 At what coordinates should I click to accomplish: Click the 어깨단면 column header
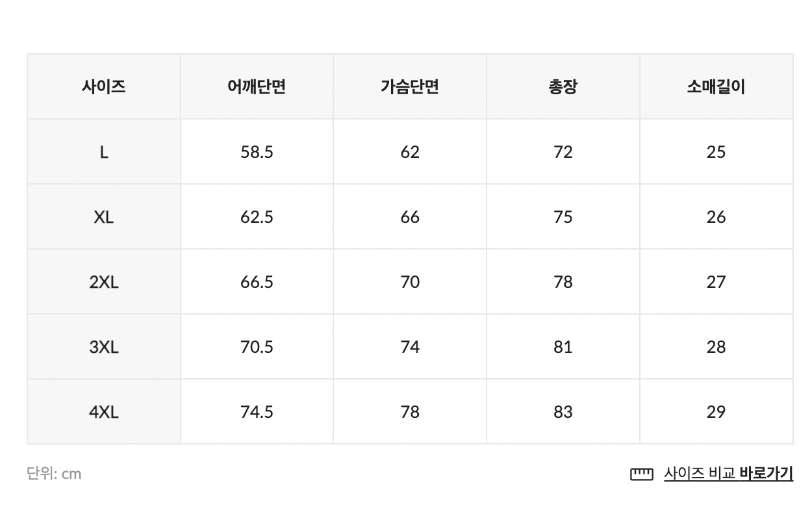(x=257, y=86)
